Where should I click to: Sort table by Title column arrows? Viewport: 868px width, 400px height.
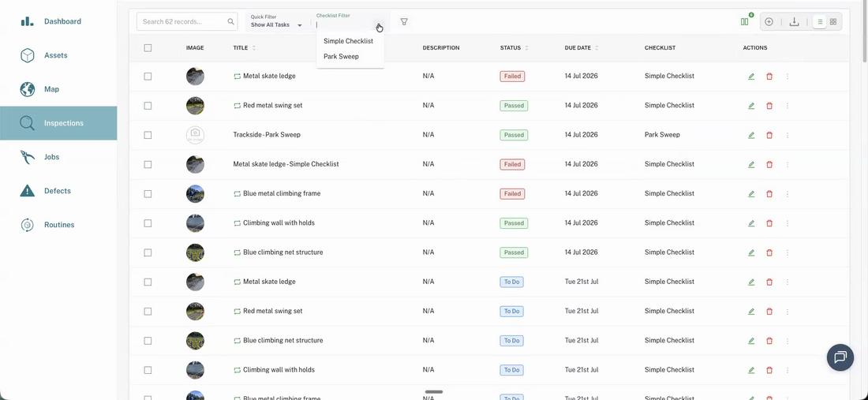(254, 48)
